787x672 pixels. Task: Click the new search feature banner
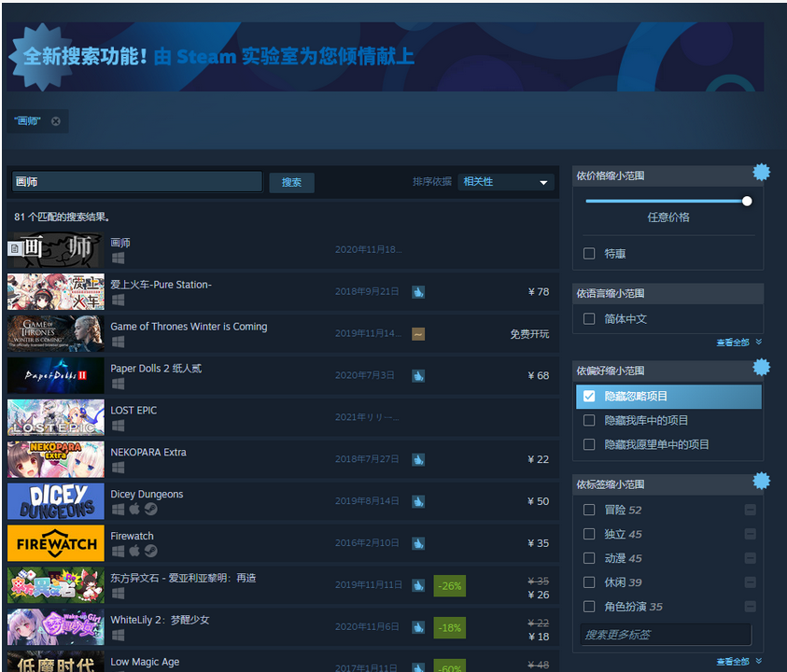click(386, 57)
